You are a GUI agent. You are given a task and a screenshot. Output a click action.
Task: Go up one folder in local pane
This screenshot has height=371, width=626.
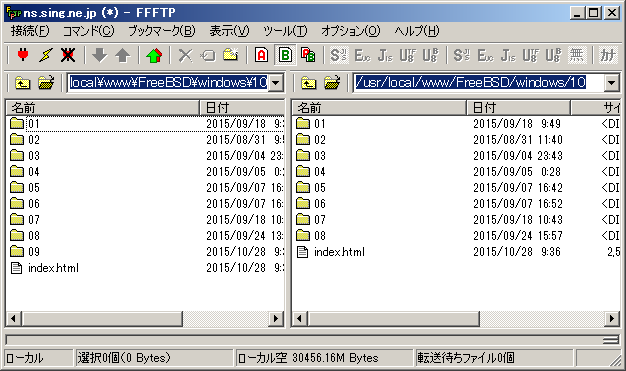pyautogui.click(x=23, y=83)
